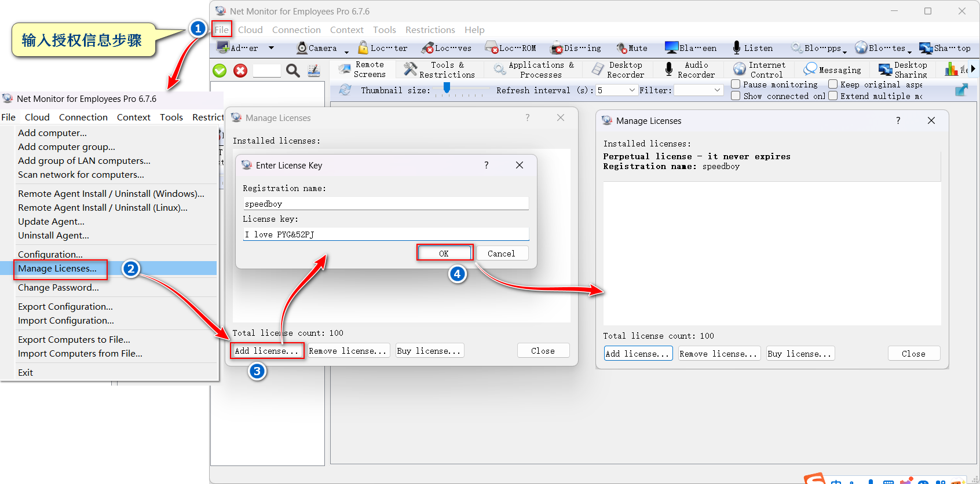Click Close in the speedboy license dialog
This screenshot has width=980, height=484.
(913, 353)
